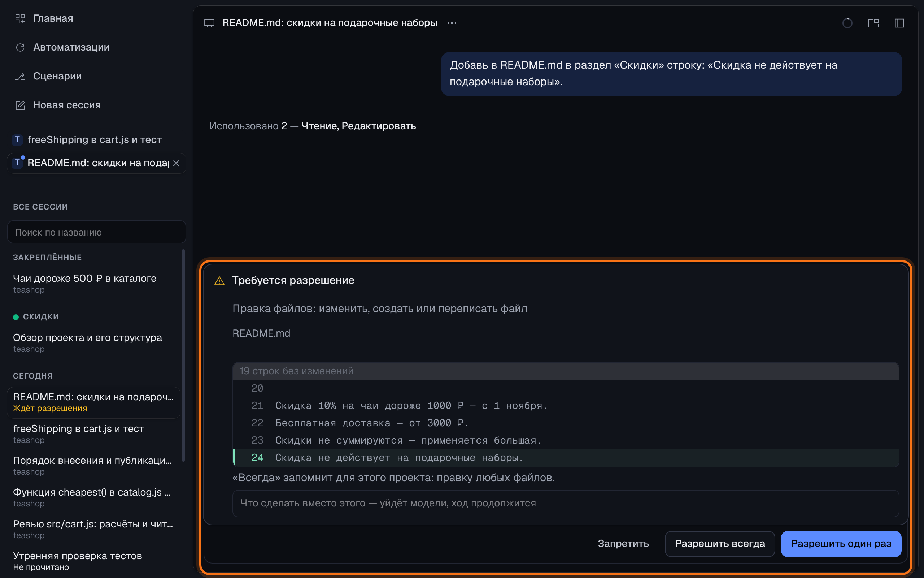924x578 pixels.
Task: Click added diff line 24 about подарочные наборы
Action: coord(566,458)
